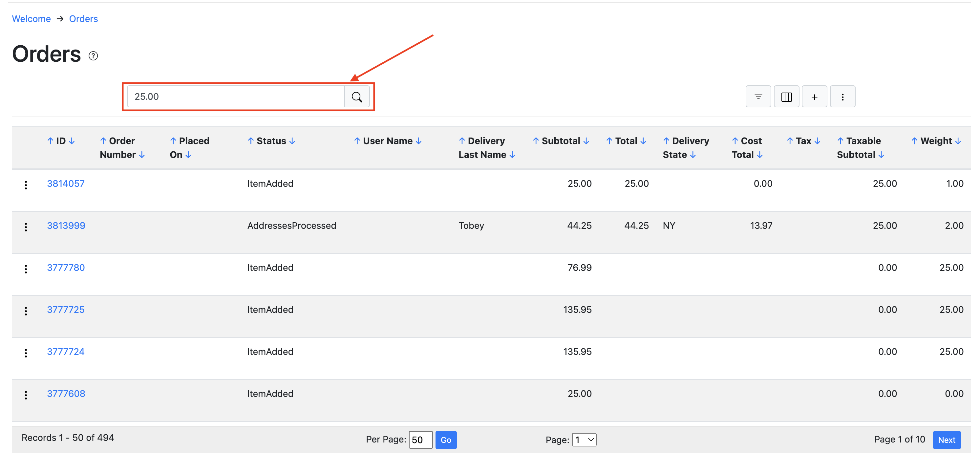Click the Orders breadcrumb link
The image size is (980, 453).
click(83, 19)
